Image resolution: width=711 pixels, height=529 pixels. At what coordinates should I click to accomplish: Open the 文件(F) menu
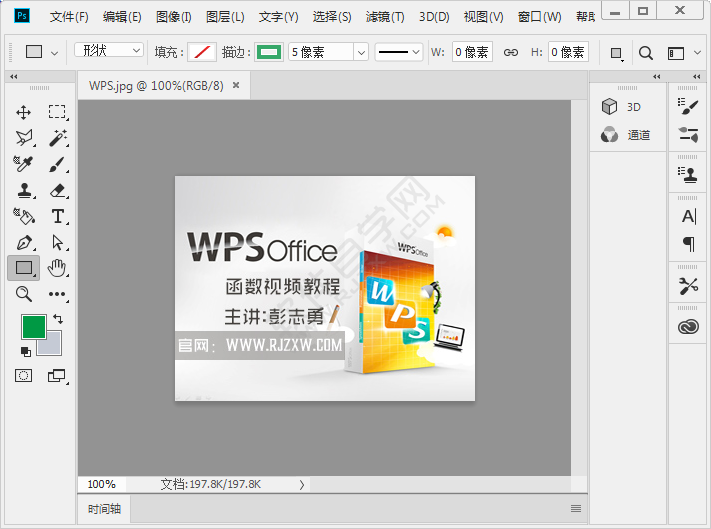[69, 17]
